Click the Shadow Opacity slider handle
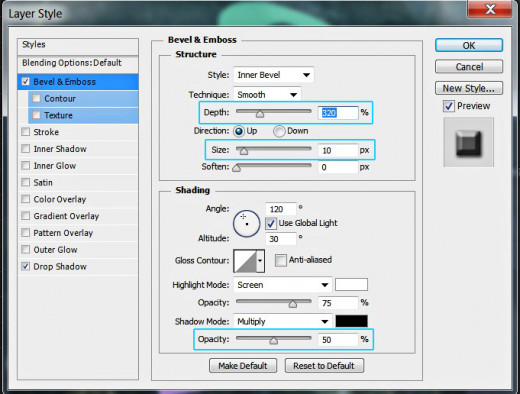Image resolution: width=520 pixels, height=394 pixels. [274, 340]
